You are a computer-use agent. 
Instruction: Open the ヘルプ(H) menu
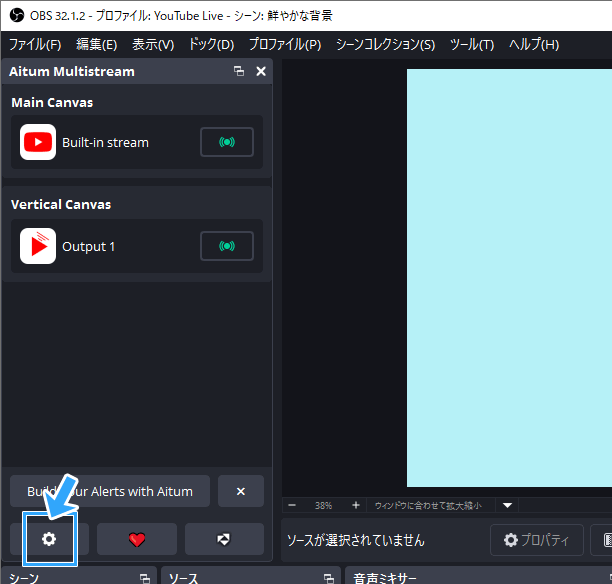click(534, 45)
